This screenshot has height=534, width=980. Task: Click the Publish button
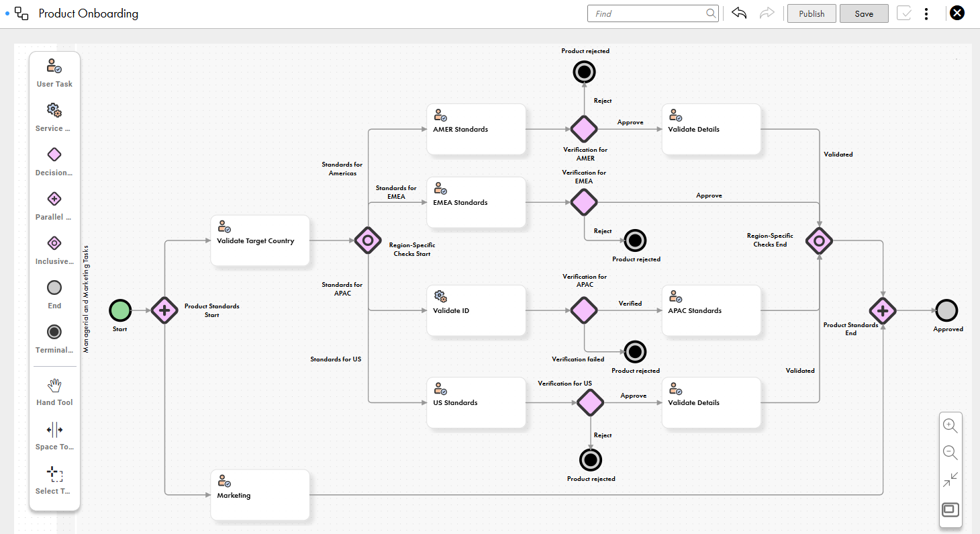(x=812, y=13)
